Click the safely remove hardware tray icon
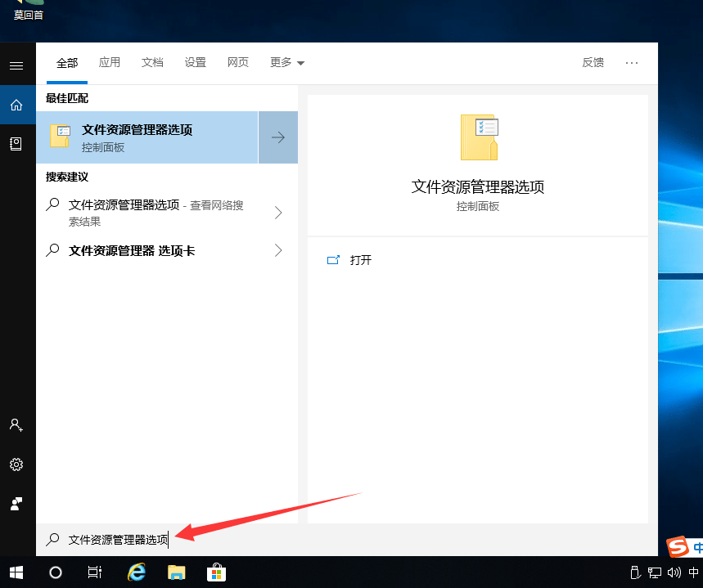 pos(634,572)
